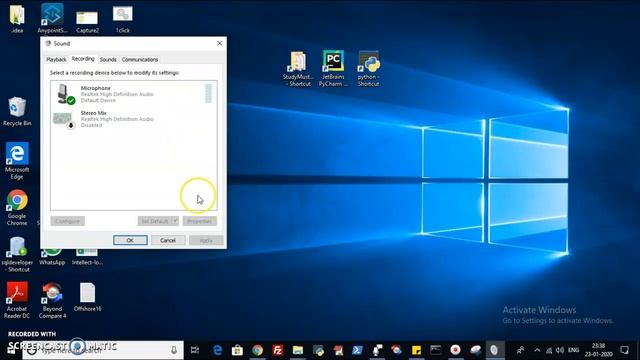Open Acrobat Reader DC desktop icon
This screenshot has width=640, height=360.
coord(17,300)
